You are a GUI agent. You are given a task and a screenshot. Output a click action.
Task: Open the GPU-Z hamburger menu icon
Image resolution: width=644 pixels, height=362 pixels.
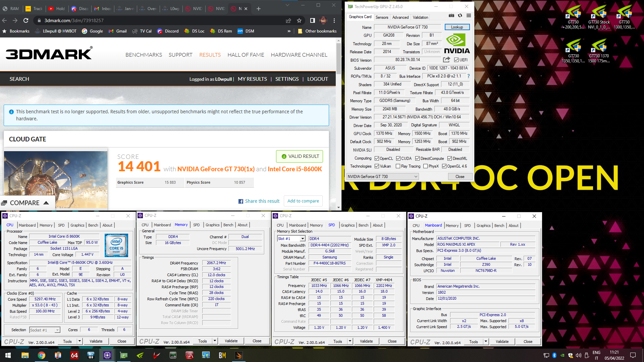tap(469, 16)
